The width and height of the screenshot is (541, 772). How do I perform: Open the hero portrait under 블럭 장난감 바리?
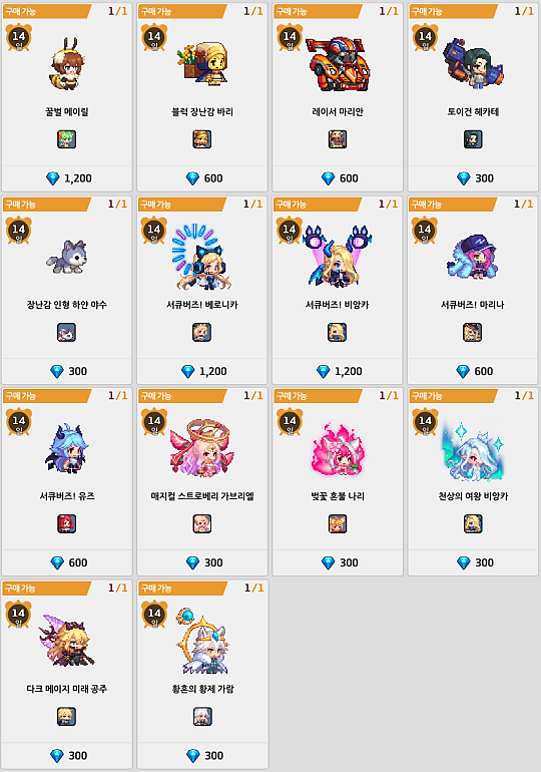pos(202,139)
